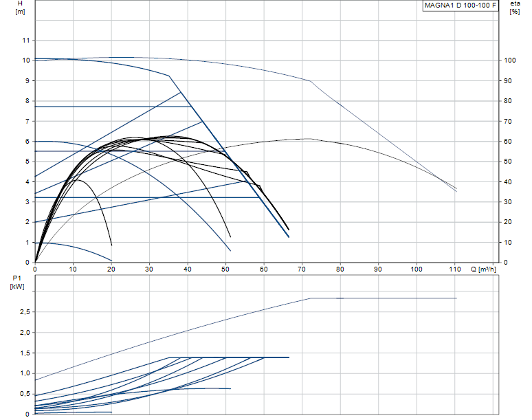Select the 2,5 tick on the P1 axis
Viewport: 532px width, 420px height.
click(25, 312)
